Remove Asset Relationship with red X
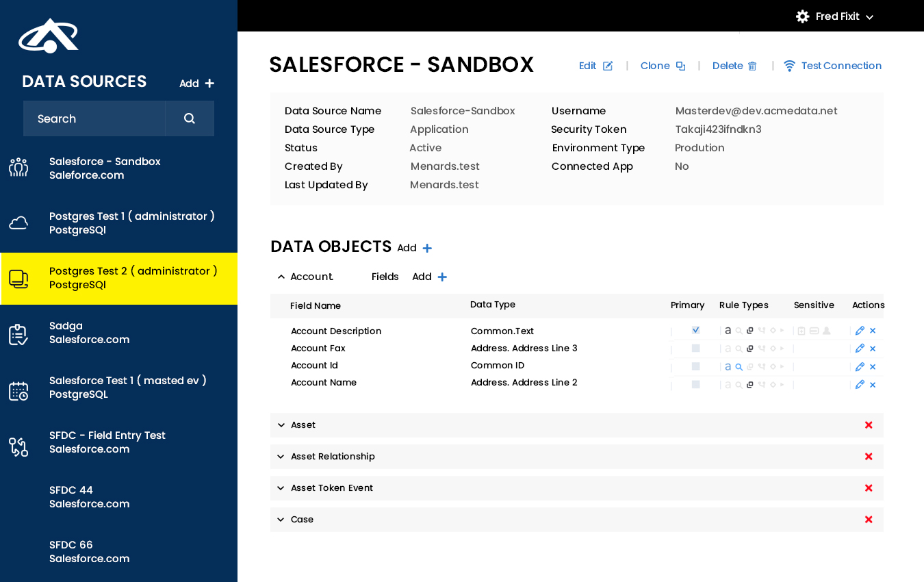 [869, 457]
